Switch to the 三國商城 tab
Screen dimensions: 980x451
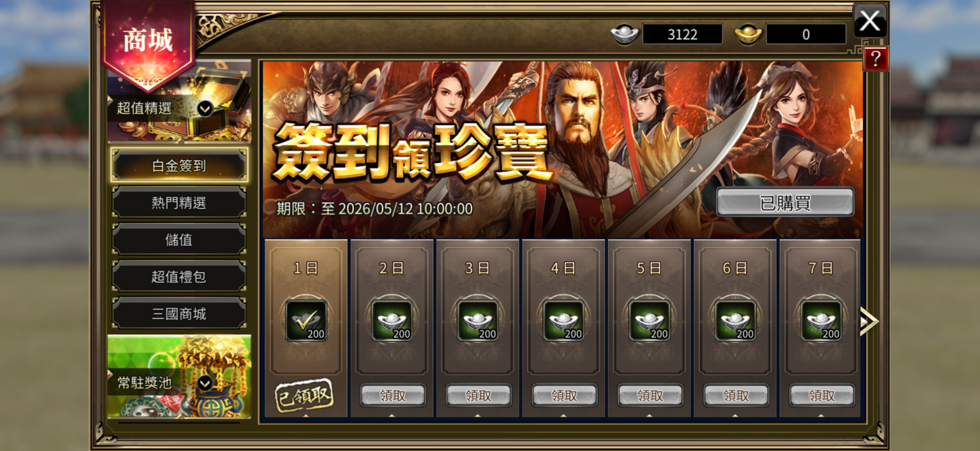pyautogui.click(x=179, y=313)
